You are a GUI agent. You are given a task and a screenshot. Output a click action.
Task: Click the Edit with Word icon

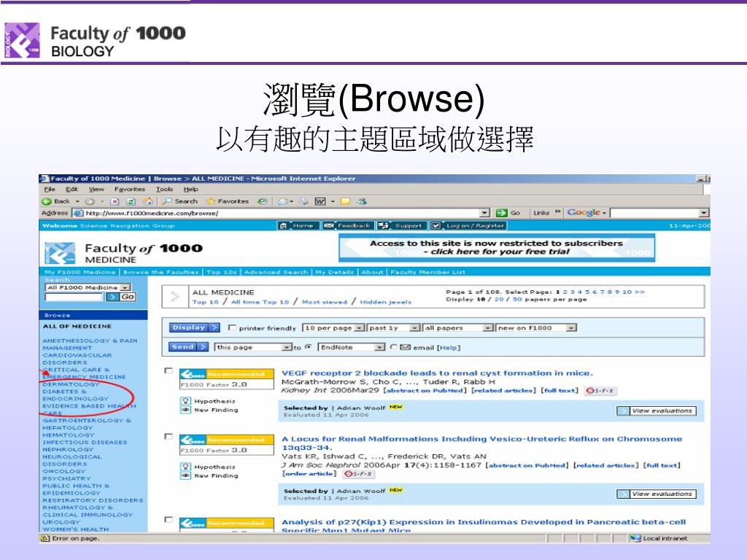(320, 201)
